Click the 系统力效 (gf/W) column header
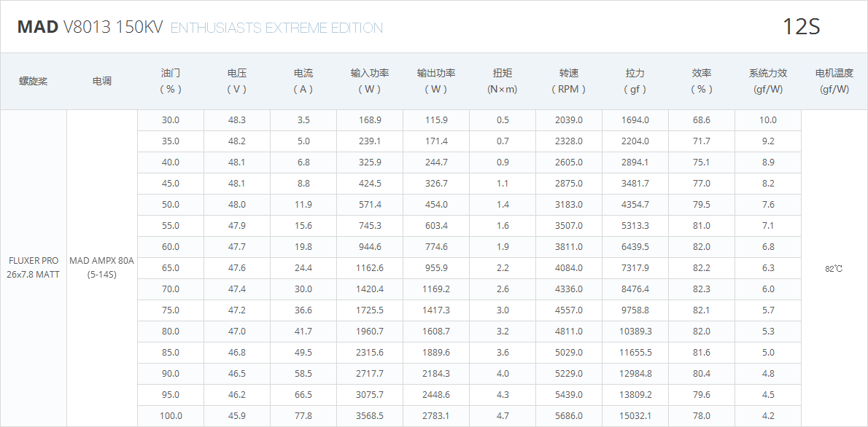868x427 pixels. [768, 82]
